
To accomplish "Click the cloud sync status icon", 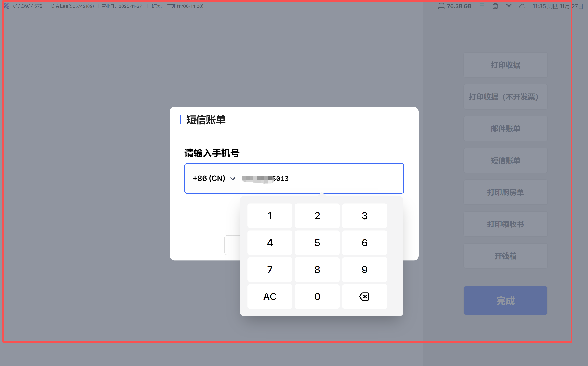I will point(522,6).
